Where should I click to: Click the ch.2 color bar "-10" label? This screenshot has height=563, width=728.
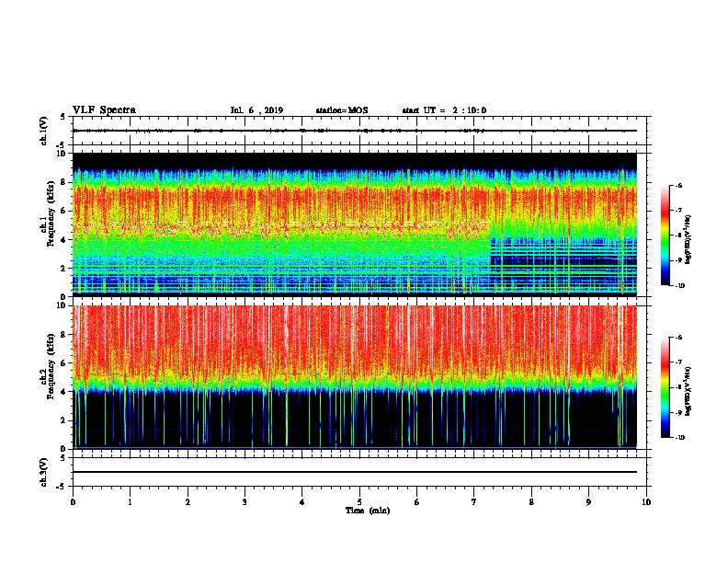[679, 438]
